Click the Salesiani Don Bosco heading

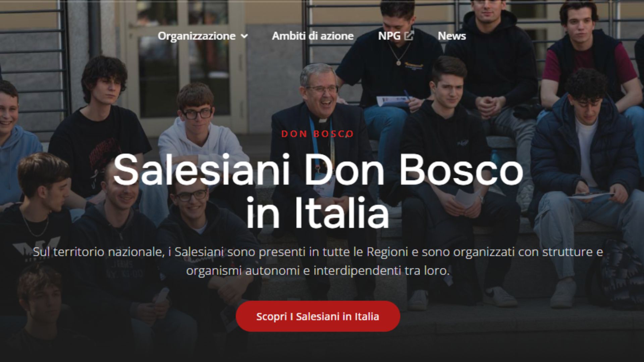318,170
